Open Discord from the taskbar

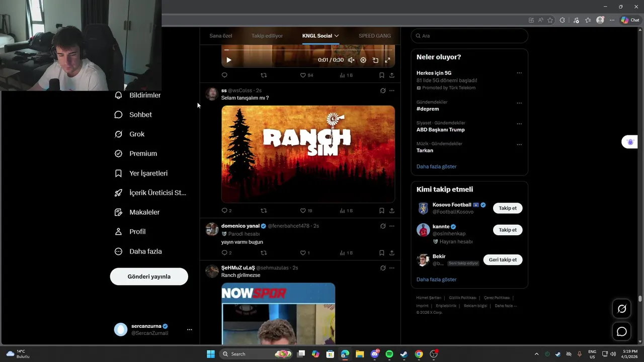coord(375,354)
